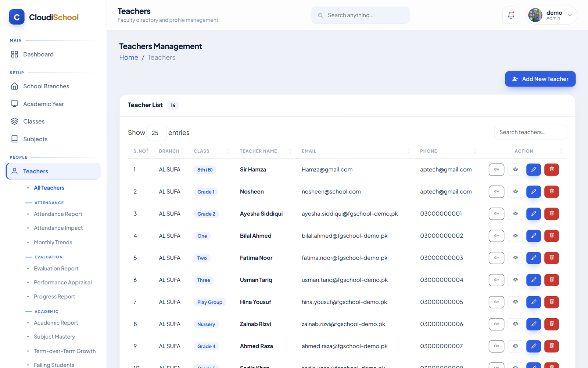
Task: Delete Bilal Ahmed with trash icon
Action: 552,236
